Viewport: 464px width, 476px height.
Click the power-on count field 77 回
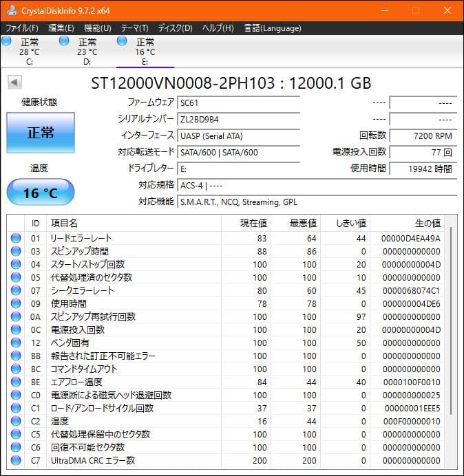coord(423,152)
